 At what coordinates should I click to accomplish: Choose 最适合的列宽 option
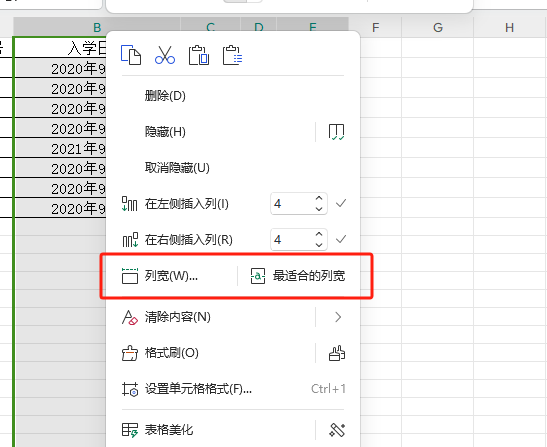click(309, 276)
